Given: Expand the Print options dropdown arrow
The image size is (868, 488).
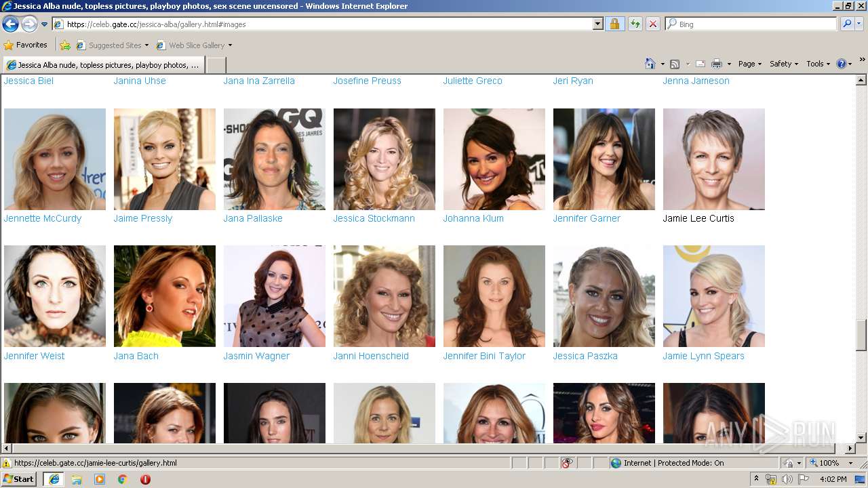Looking at the screenshot, I should tap(729, 64).
